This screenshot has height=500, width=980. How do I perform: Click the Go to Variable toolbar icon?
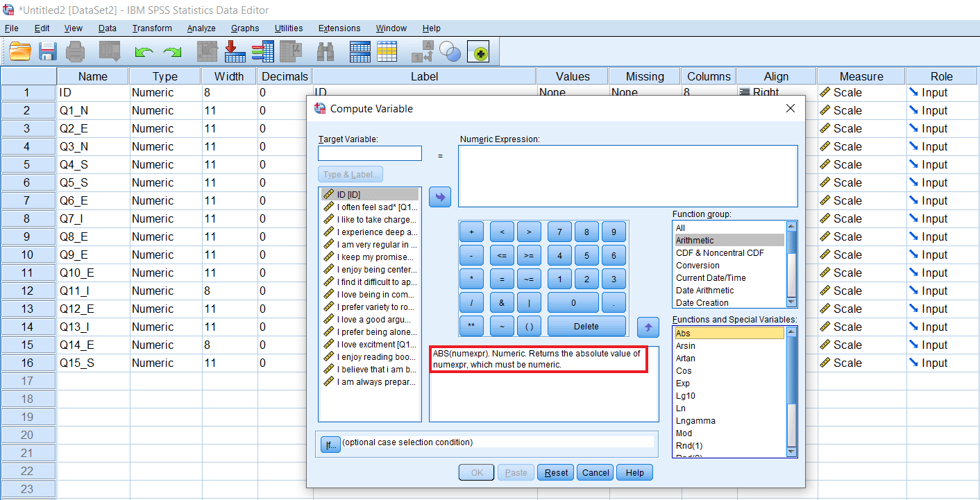click(x=235, y=51)
